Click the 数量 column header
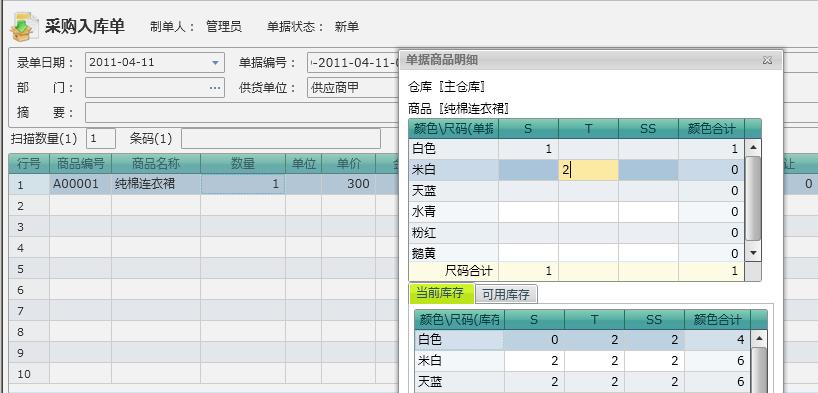The image size is (818, 393). tap(243, 164)
